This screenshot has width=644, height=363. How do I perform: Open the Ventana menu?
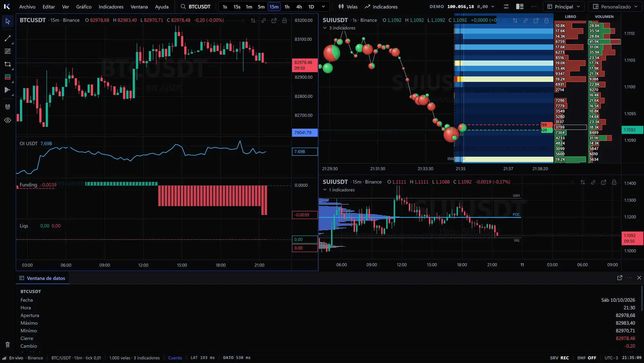[139, 6]
